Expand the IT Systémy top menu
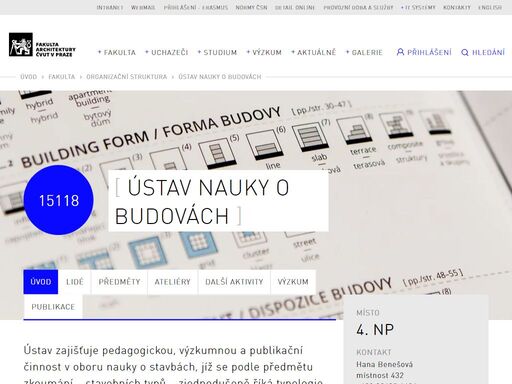The image size is (512, 384). click(418, 7)
